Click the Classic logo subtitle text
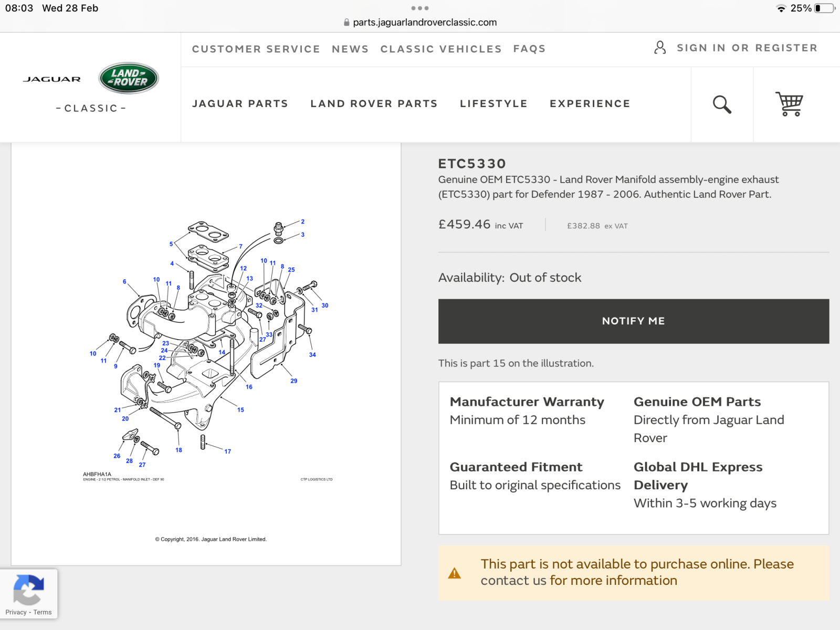Image resolution: width=840 pixels, height=630 pixels. click(91, 108)
